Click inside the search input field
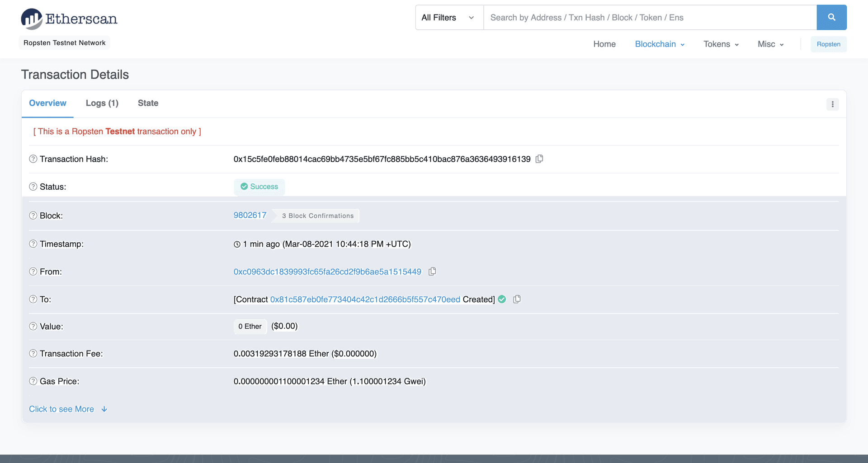The height and width of the screenshot is (463, 868). [x=633, y=17]
